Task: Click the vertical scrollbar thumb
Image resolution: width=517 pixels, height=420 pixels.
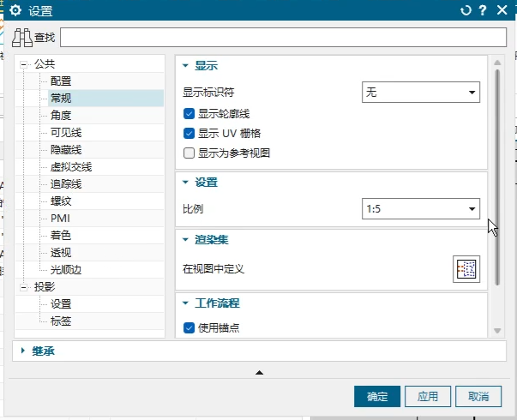Action: 497,177
